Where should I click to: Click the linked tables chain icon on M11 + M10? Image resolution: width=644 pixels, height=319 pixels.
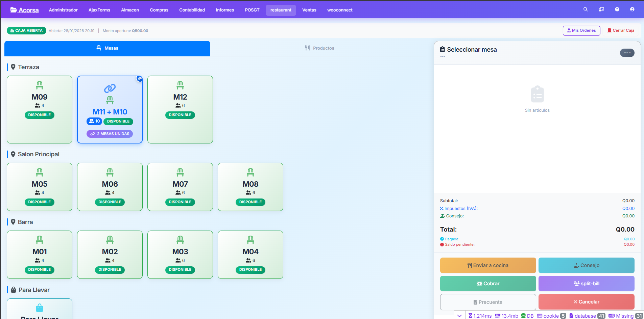pos(110,88)
